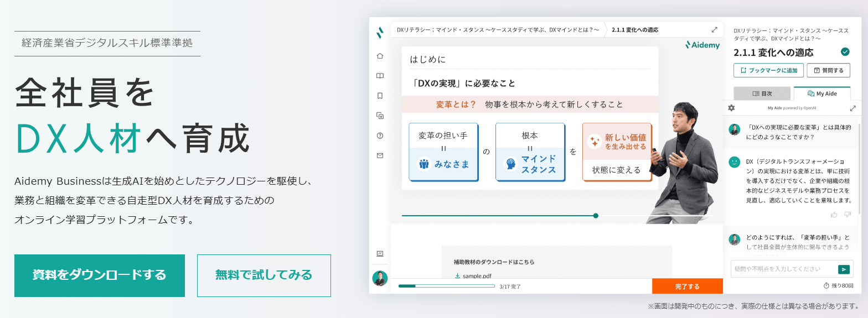The height and width of the screenshot is (318, 868).
Task: Open the bookmark icon in the sidebar
Action: click(380, 96)
